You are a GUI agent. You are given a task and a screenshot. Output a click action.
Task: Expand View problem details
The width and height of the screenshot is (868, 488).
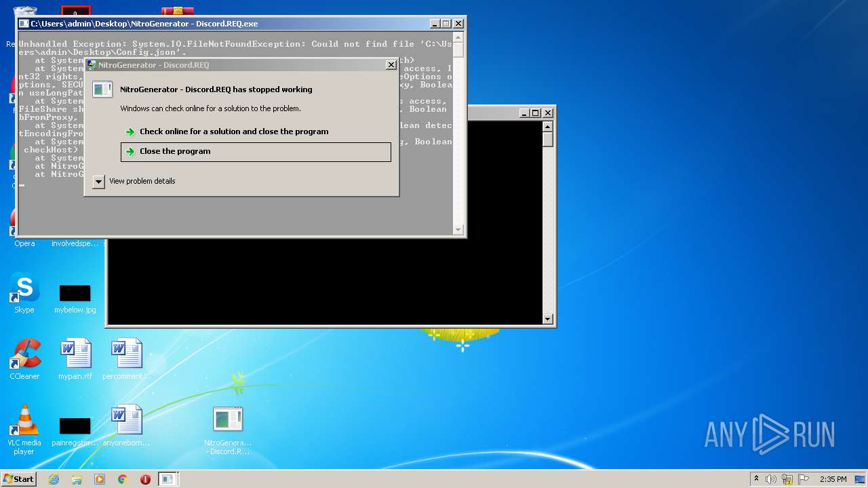[x=134, y=181]
